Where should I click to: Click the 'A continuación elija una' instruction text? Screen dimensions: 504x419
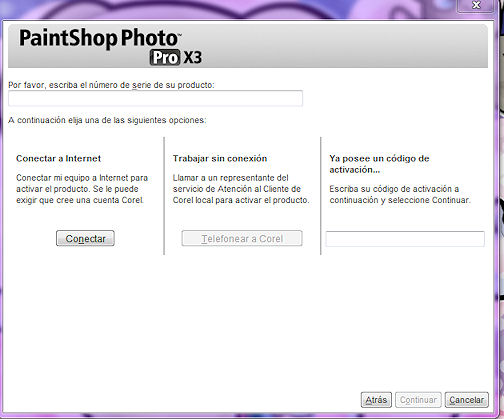(107, 120)
